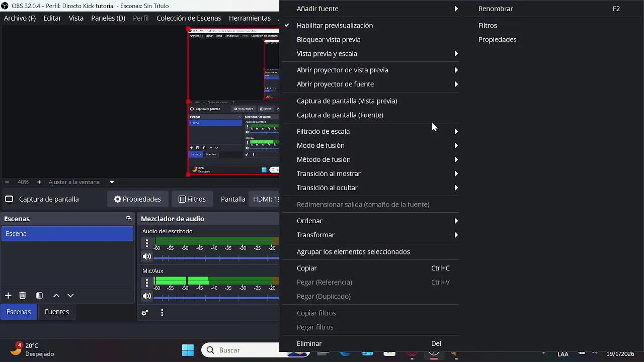This screenshot has width=644, height=362.
Task: Open the Vista menu
Action: coord(76,18)
